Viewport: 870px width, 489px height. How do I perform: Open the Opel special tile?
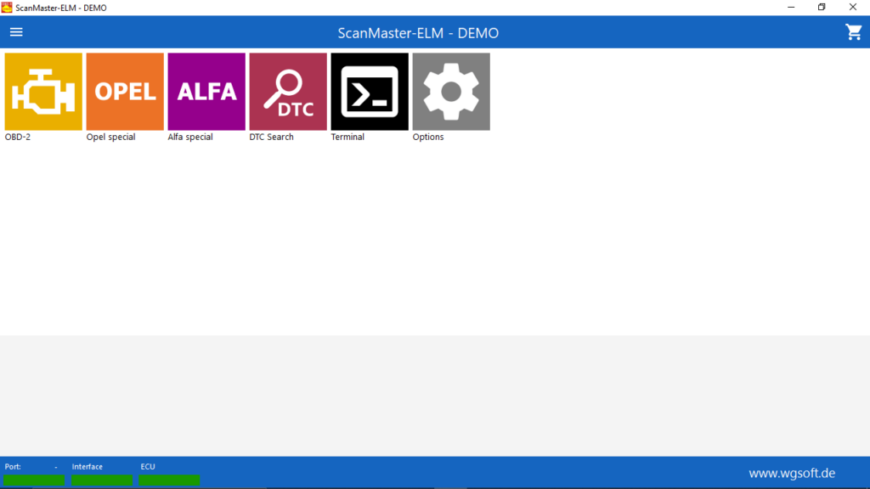point(125,92)
